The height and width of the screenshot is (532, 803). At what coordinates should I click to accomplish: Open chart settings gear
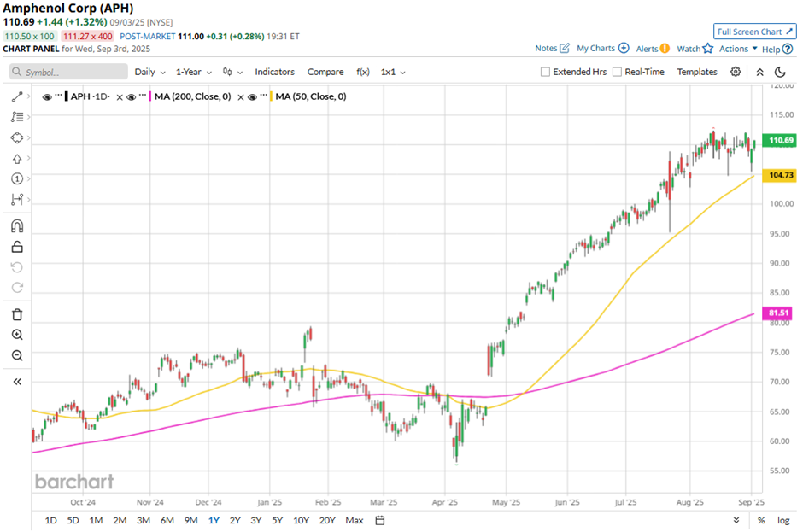pos(736,72)
